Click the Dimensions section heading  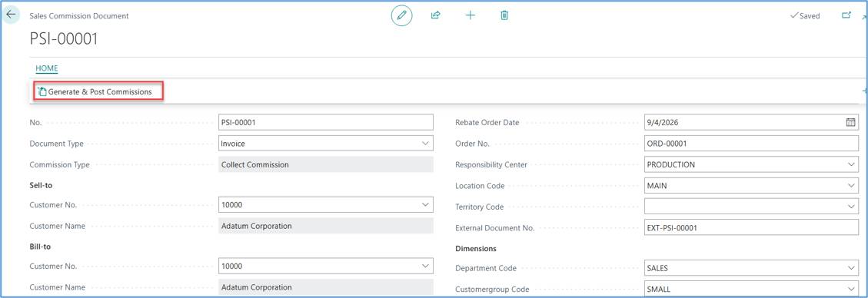click(476, 248)
